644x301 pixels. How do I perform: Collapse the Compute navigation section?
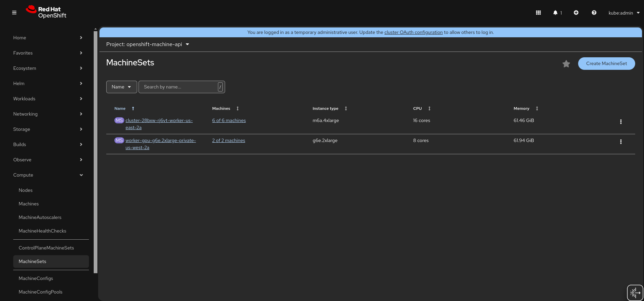pos(48,175)
